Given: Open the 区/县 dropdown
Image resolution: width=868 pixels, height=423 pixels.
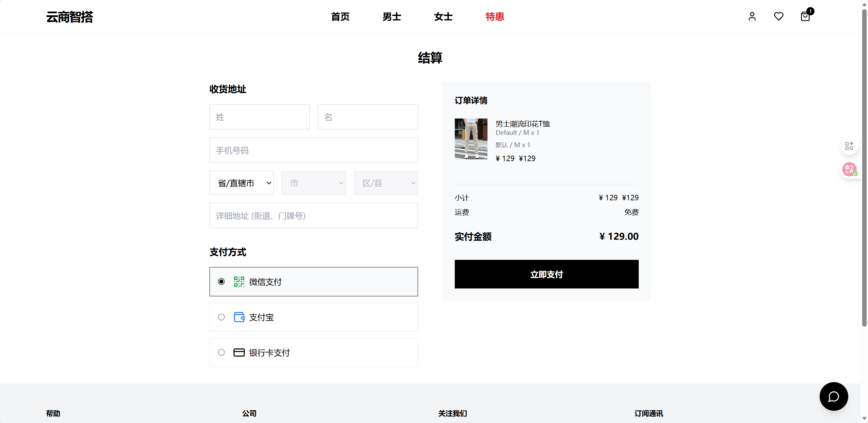Looking at the screenshot, I should coord(386,183).
